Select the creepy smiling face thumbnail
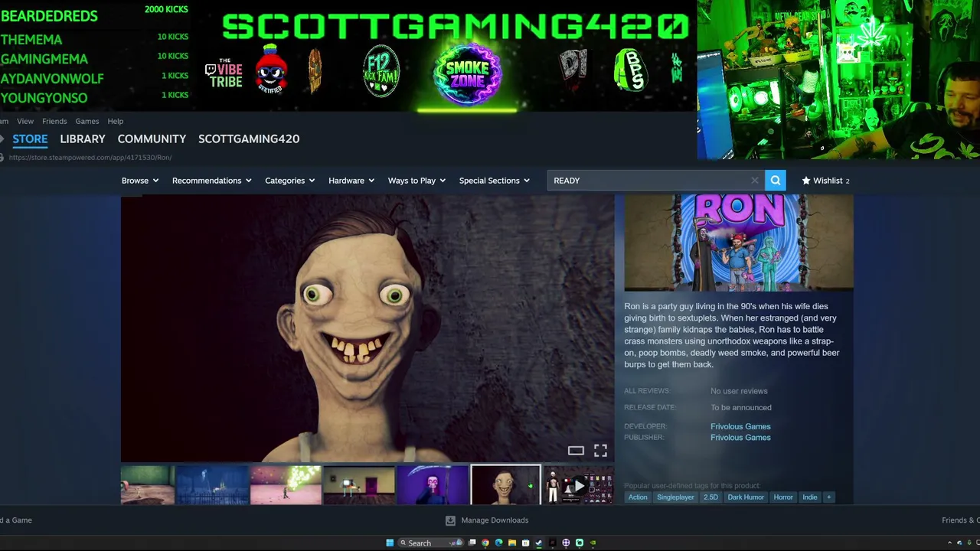This screenshot has width=980, height=551. [x=505, y=485]
